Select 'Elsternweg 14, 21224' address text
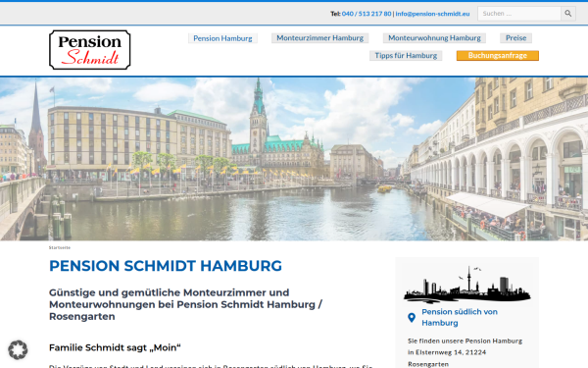 450,352
